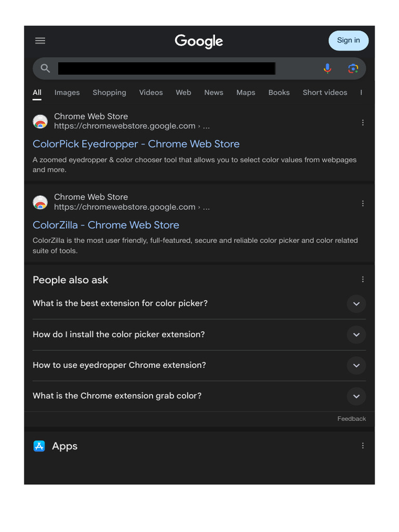Switch to the Images tab
399x532 pixels.
coord(67,92)
